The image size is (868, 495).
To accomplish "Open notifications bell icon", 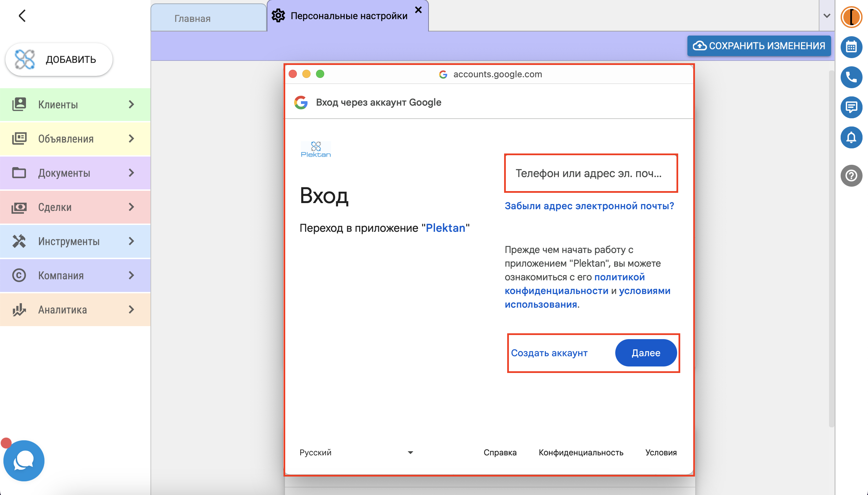I will 851,137.
